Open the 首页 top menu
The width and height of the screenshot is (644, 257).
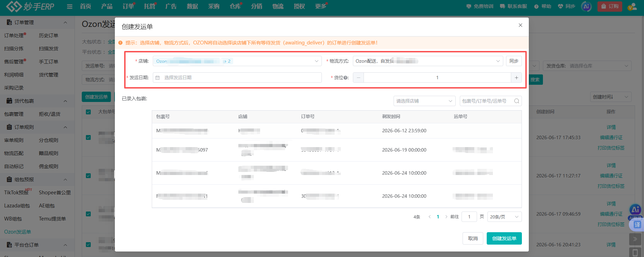point(86,6)
